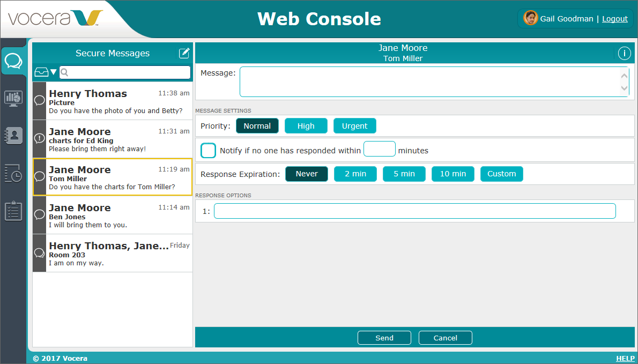Open Jane Moore charts for Ed King conversation
Image resolution: width=638 pixels, height=364 pixels.
(112, 139)
